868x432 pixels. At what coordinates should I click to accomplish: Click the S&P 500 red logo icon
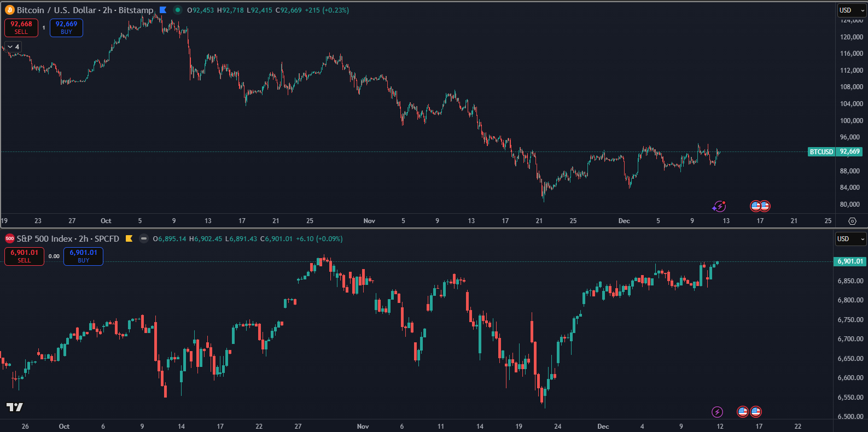(9, 239)
